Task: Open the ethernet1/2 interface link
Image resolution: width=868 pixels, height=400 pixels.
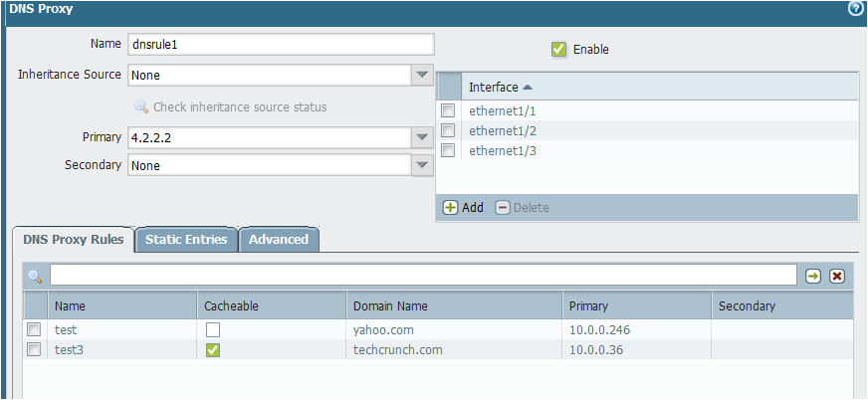Action: click(x=503, y=130)
